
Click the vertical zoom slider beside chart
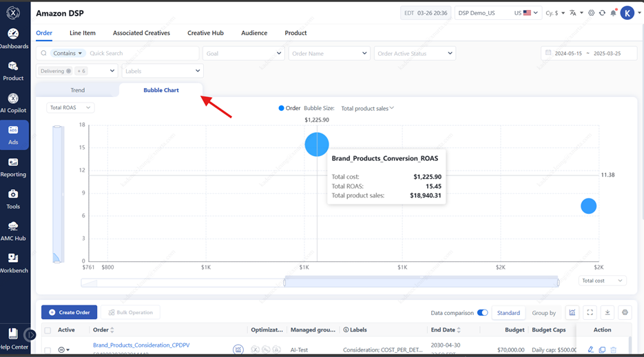(x=57, y=194)
